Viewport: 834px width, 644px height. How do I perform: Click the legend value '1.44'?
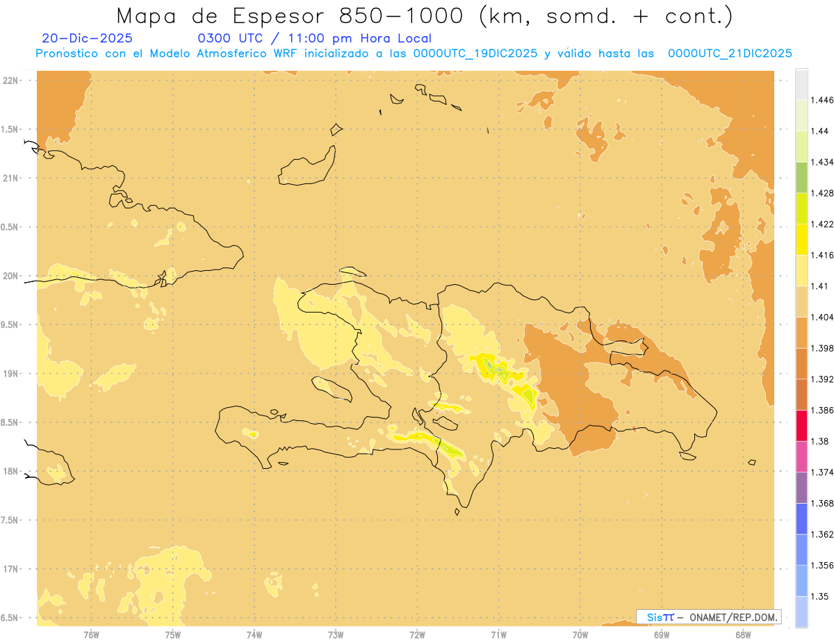[819, 131]
